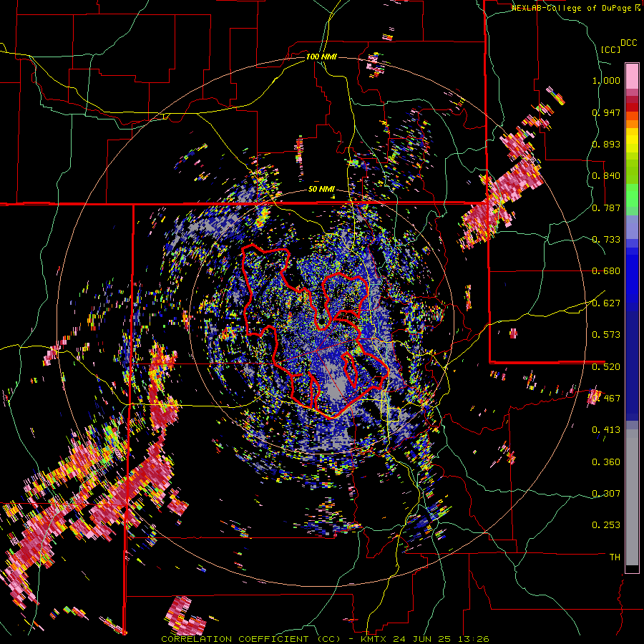The height and width of the screenshot is (644, 644).
Task: Click the KMTX radar site identifier
Action: (x=373, y=639)
